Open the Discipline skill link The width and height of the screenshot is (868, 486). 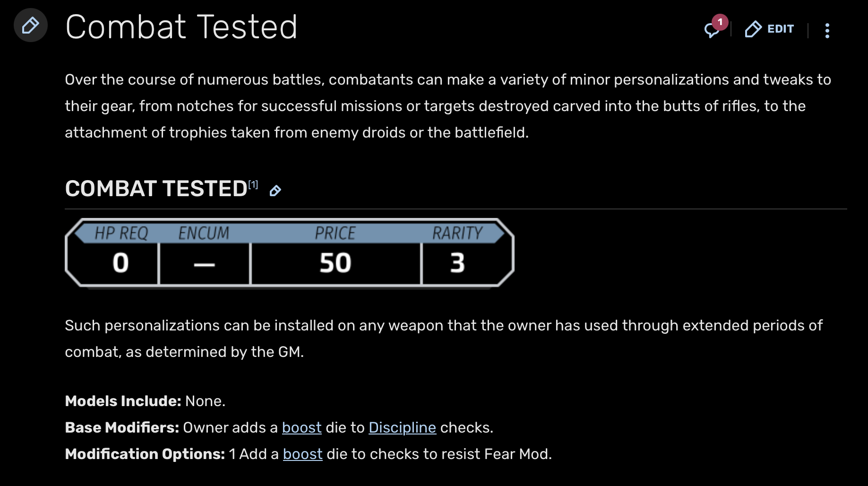pyautogui.click(x=402, y=427)
